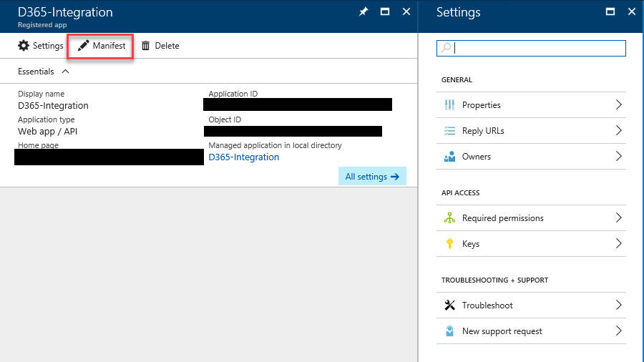The height and width of the screenshot is (362, 644).
Task: Click the Settings toolbar label
Action: (x=48, y=46)
